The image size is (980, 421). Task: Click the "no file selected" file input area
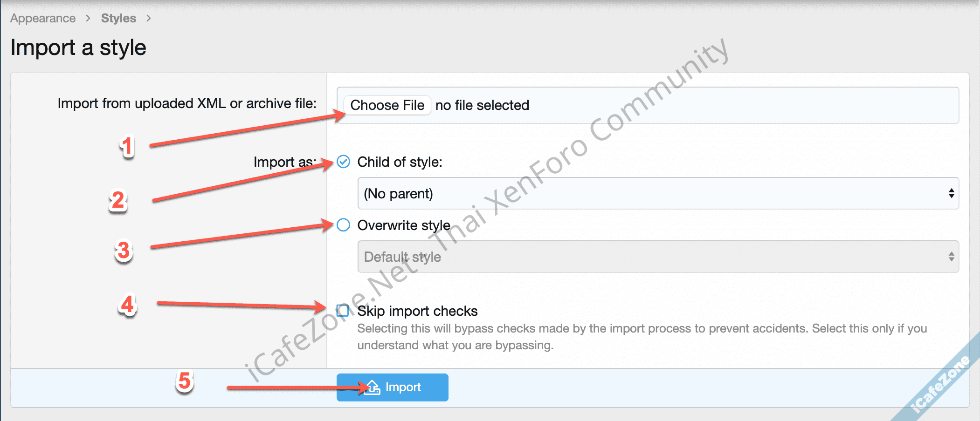tap(482, 105)
